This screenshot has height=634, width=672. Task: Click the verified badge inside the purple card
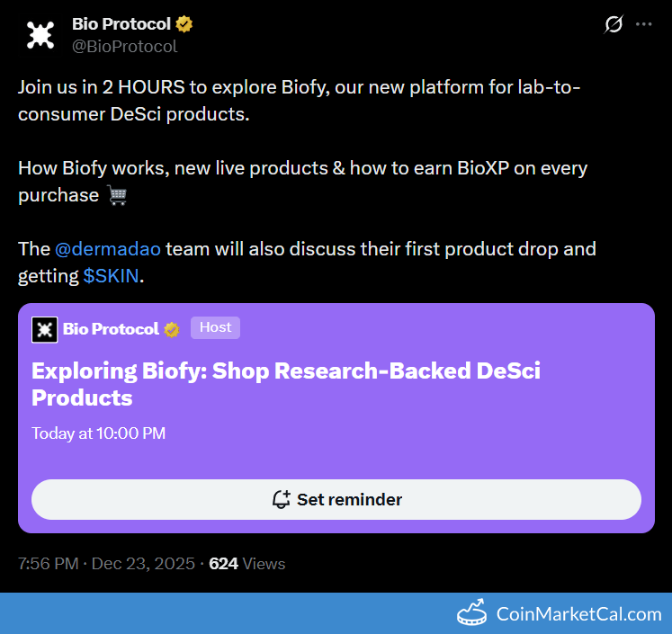point(171,329)
